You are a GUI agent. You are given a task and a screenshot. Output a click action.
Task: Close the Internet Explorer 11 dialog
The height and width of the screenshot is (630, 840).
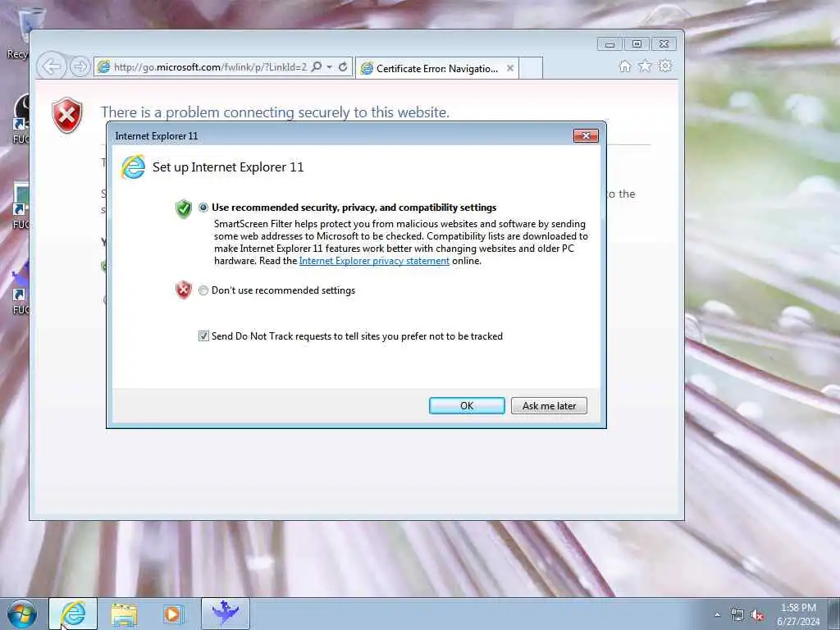click(x=586, y=135)
